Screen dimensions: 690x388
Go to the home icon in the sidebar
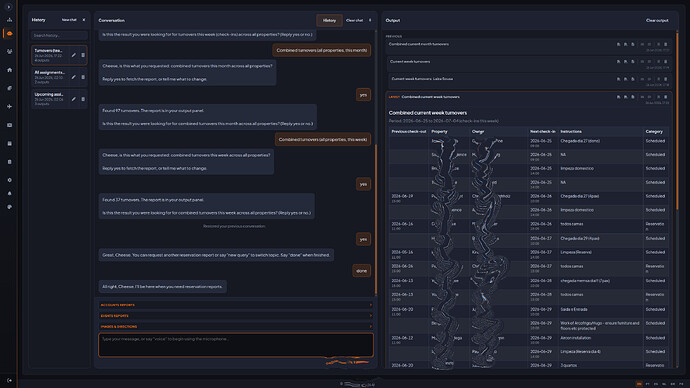point(9,70)
